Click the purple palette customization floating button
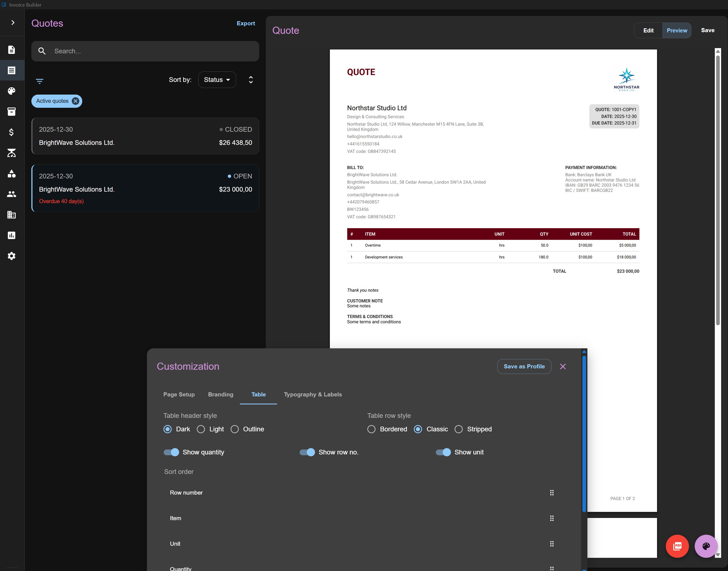This screenshot has height=571, width=728. 706,546
